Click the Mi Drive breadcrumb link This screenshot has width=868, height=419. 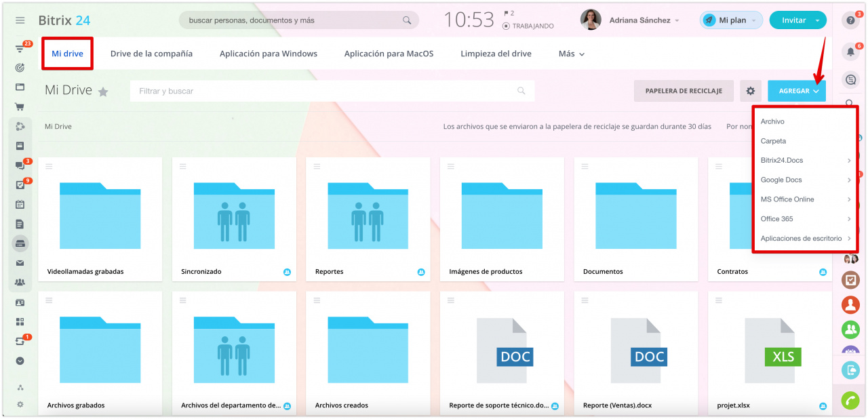58,127
